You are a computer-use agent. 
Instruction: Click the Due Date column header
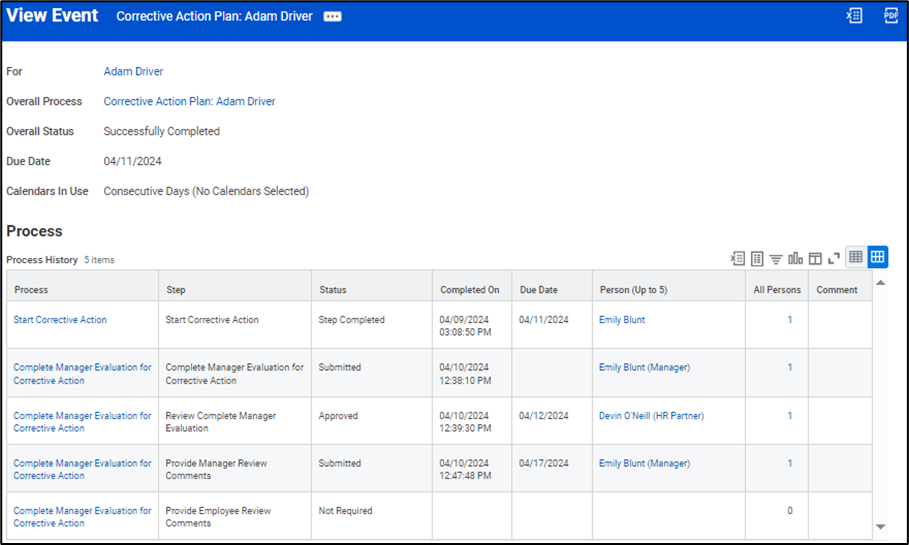538,290
